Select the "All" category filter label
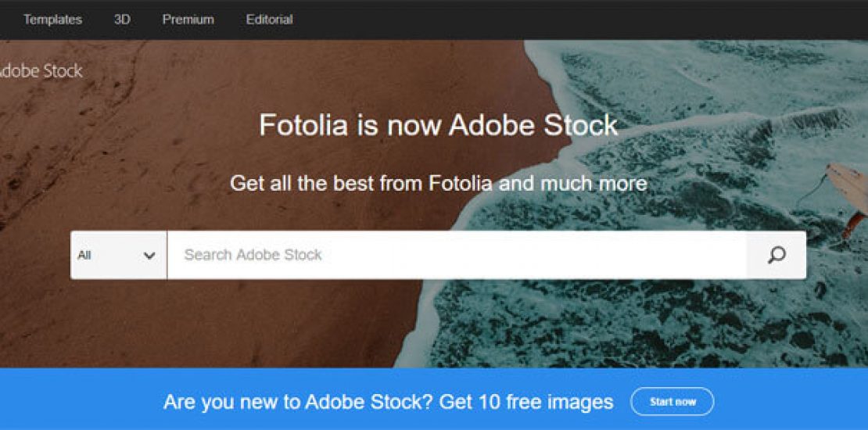Image resolution: width=868 pixels, height=430 pixels. point(84,255)
